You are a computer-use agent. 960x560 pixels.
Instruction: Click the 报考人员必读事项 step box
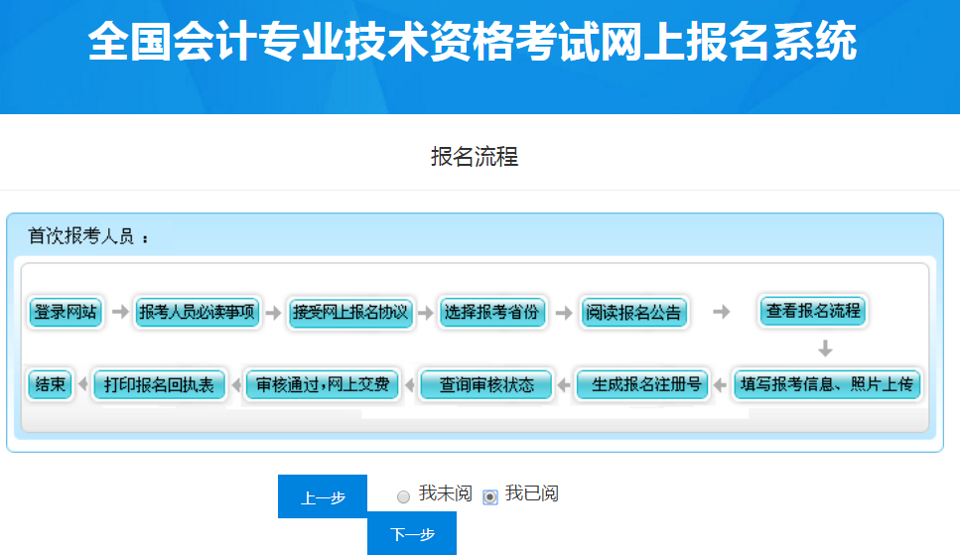198,312
